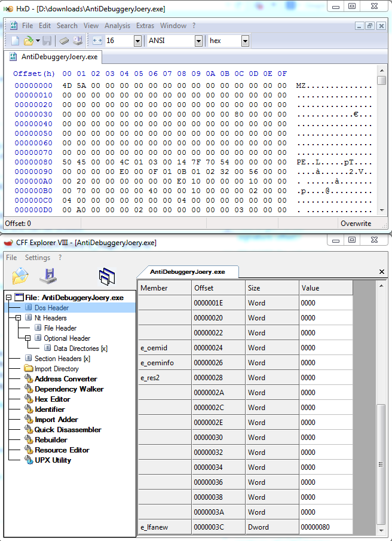Open Import Adder tool in CFF tree
Screen dimensions: 392x541
tap(56, 420)
